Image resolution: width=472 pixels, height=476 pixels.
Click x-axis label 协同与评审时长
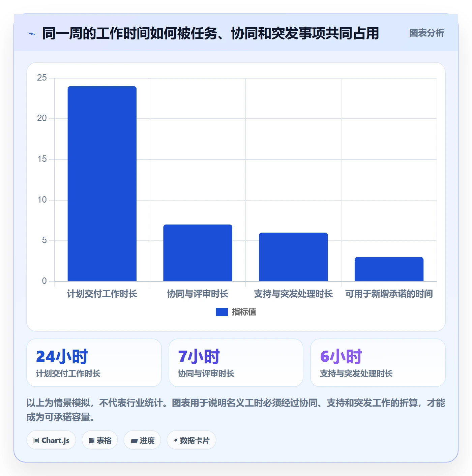coord(198,294)
